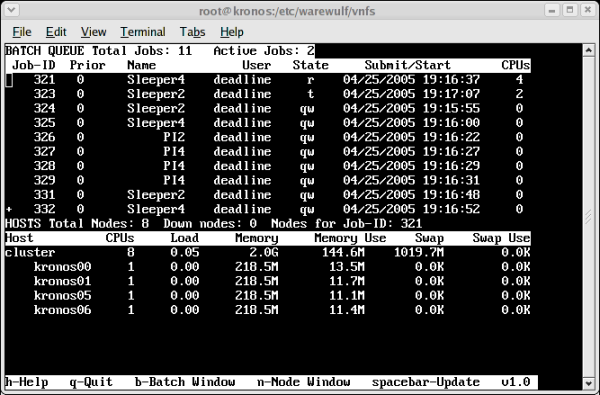Screen dimensions: 600x395
Task: Click the 144.6M memory use value
Action: click(x=343, y=252)
